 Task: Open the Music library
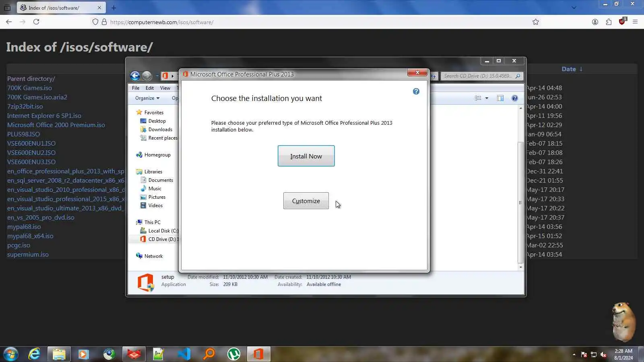coord(155,189)
